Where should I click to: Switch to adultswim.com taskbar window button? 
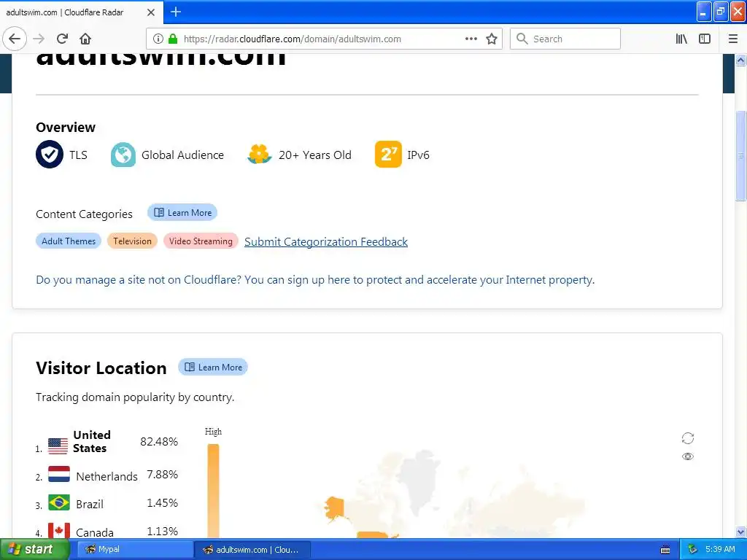pyautogui.click(x=252, y=549)
